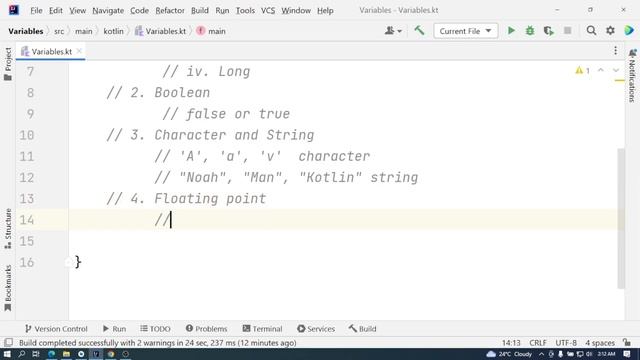The image size is (640, 360).
Task: Open the Build tool window button
Action: pos(362,329)
